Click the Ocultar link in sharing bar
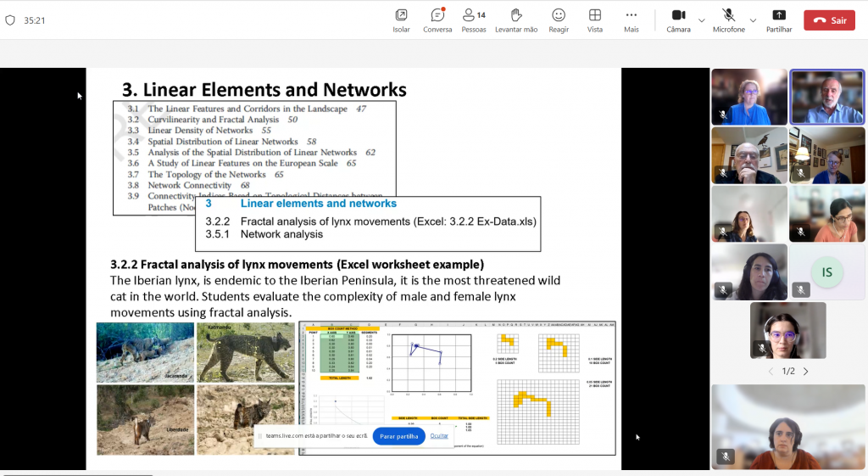Screen dimensions: 868x476 click(x=439, y=435)
